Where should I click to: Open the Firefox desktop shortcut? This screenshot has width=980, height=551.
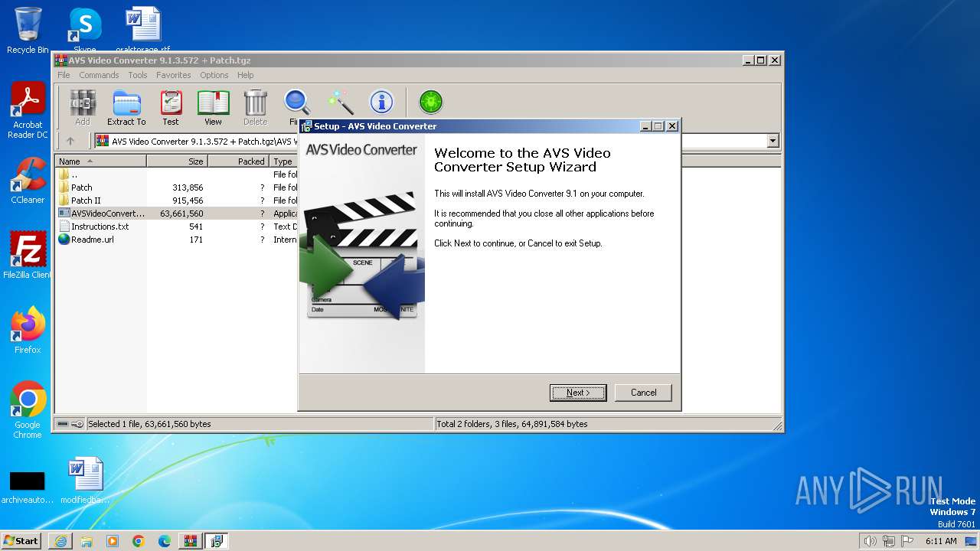tap(28, 331)
